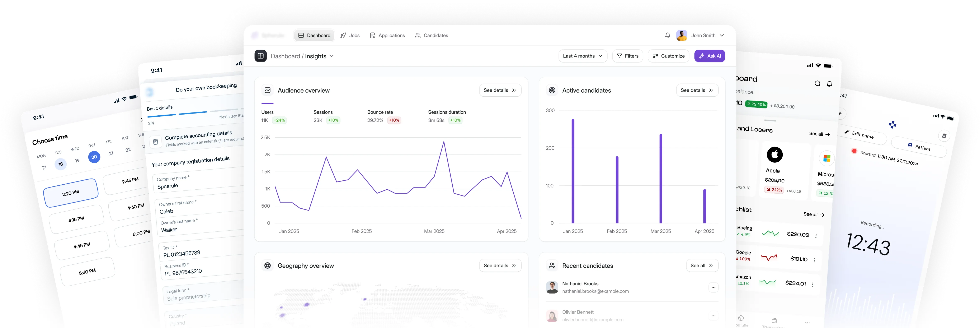Click the globe icon for Geography overview

(x=268, y=265)
